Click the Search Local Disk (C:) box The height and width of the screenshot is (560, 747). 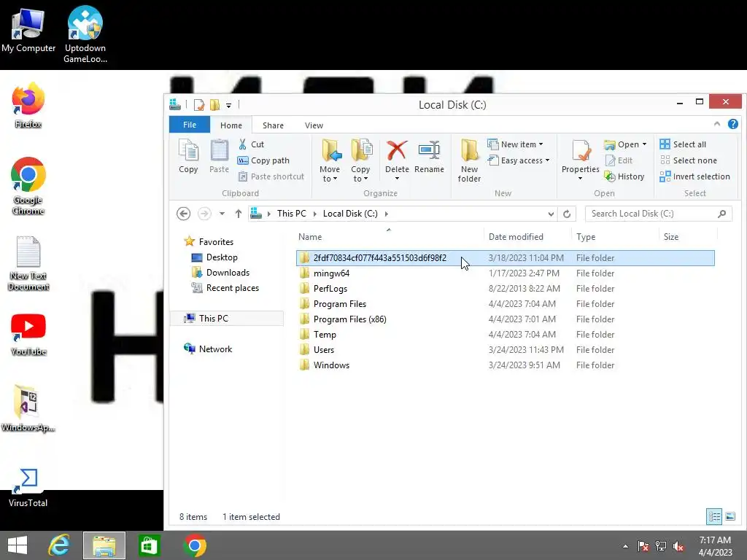[x=659, y=214]
